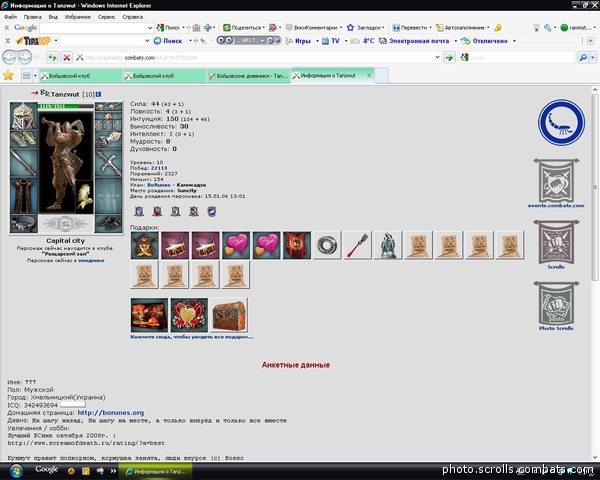Viewport: 600px width, 480px height.
Task: Expand the Перевести dropdown
Action: [x=430, y=28]
